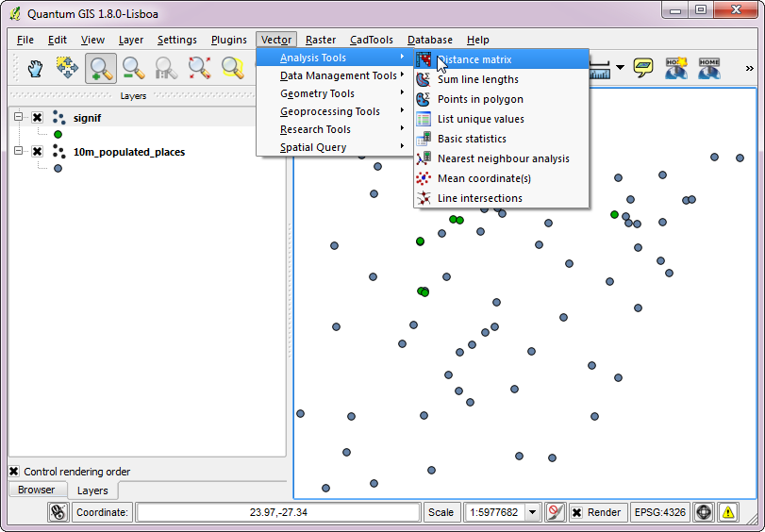Open CRS status globe icon
765x532 pixels.
(x=704, y=512)
